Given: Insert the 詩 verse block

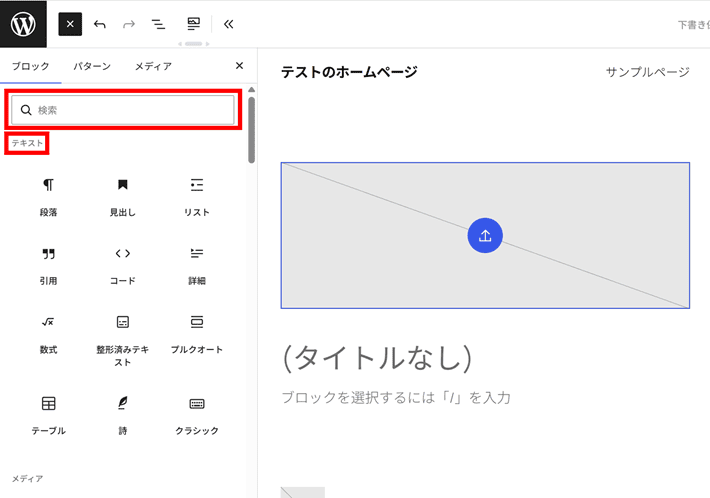Looking at the screenshot, I should click(123, 416).
